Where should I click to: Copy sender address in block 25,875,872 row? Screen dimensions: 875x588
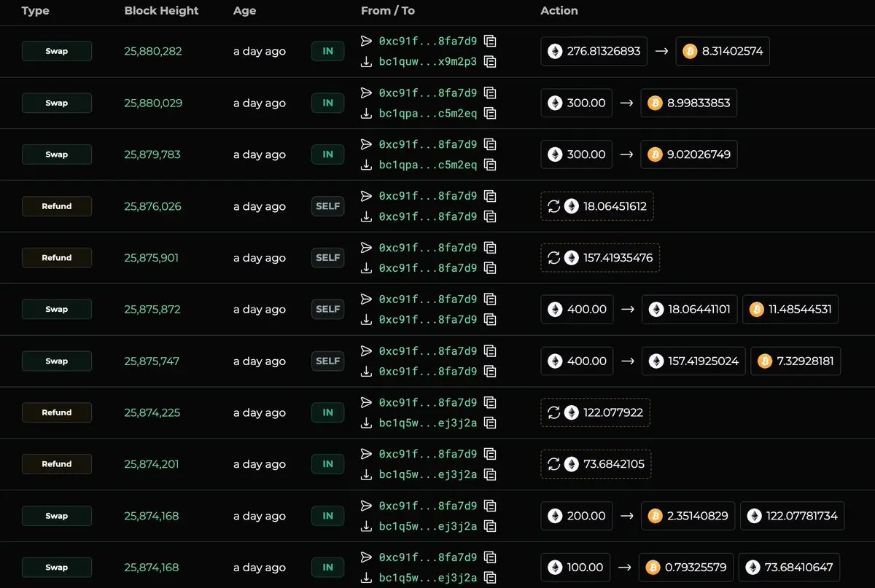490,299
